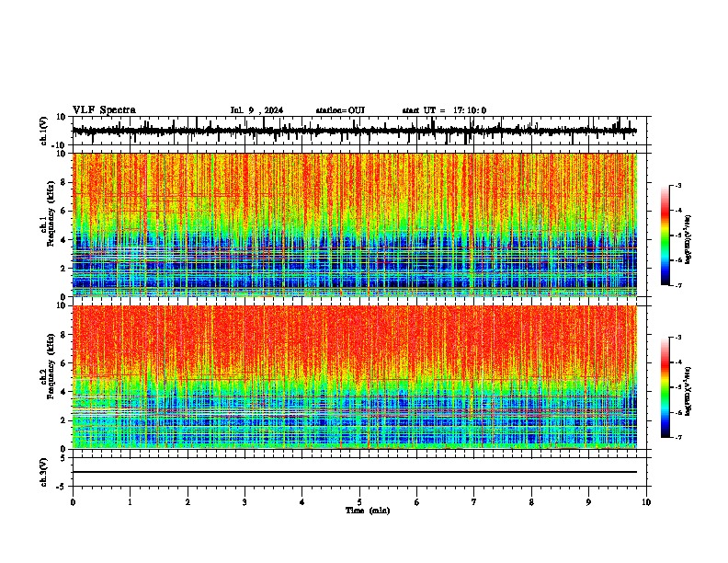728x563 pixels.
Task: Click the "6" kHz tick on ch.1 frequency axis
Action: point(63,211)
